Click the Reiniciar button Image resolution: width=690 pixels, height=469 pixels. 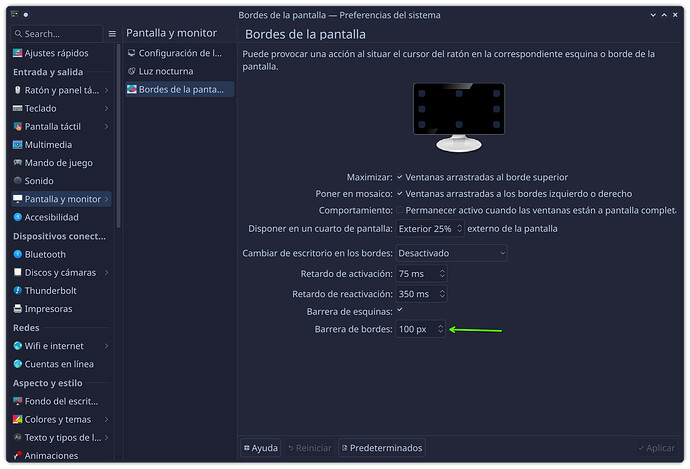coord(310,448)
